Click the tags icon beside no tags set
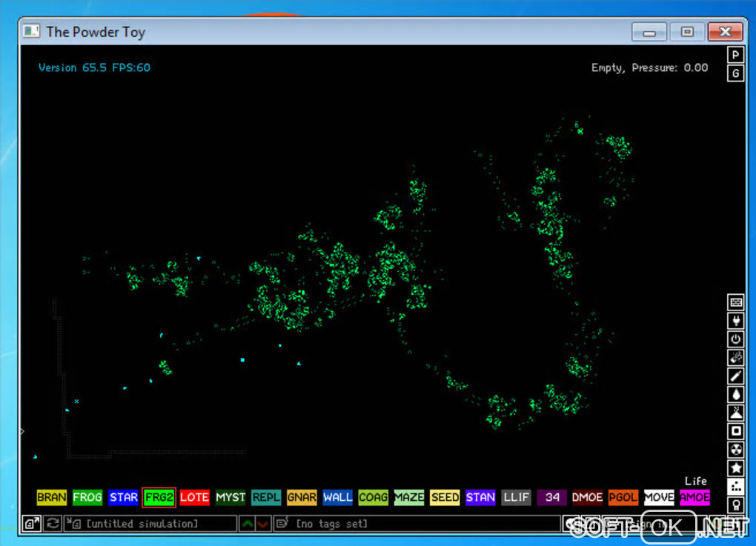This screenshot has width=756, height=546. click(x=282, y=523)
